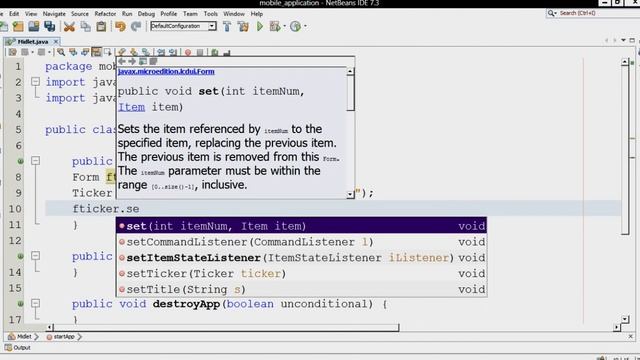The image size is (640, 360).
Task: Cut selection with the scissors icon
Action: click(x=69, y=27)
